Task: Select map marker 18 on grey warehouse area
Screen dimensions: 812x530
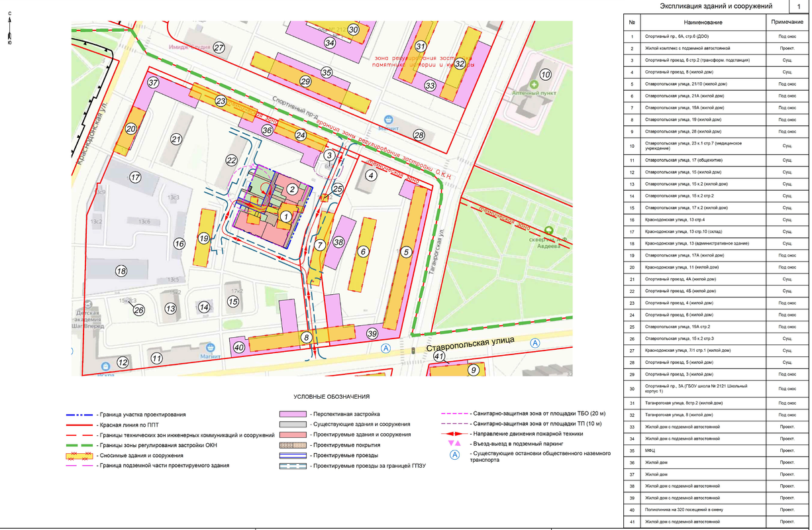Action: 121,270
